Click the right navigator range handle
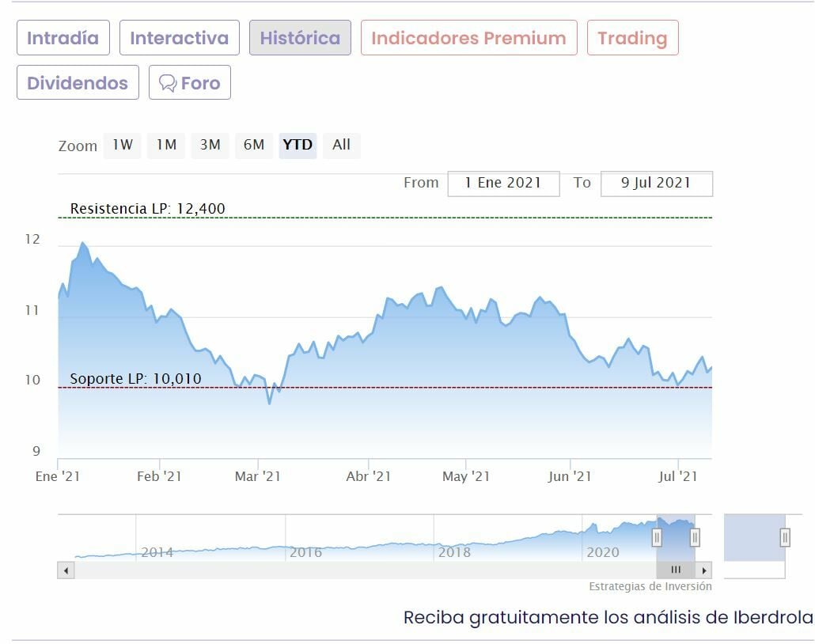815x644 pixels. 695,538
